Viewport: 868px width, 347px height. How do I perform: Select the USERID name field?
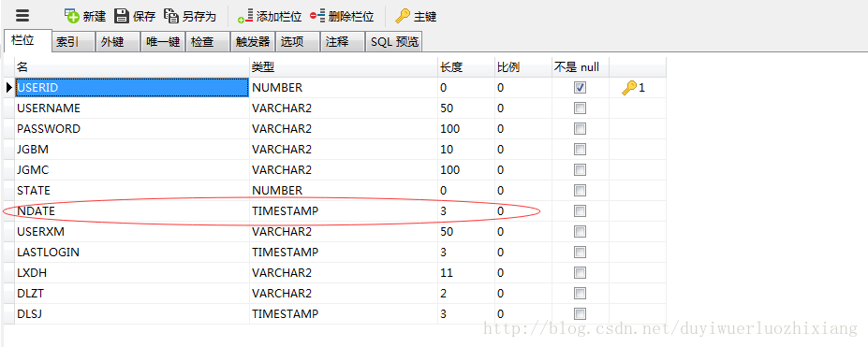click(132, 87)
